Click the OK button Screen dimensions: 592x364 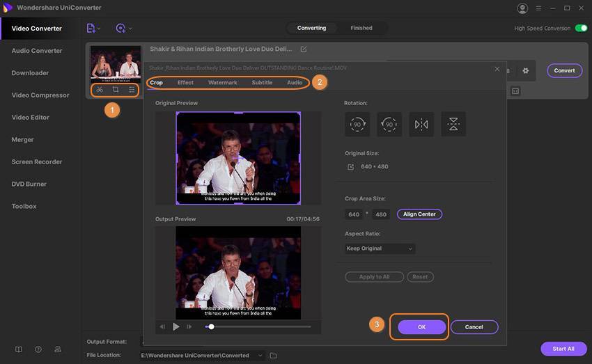click(x=421, y=326)
